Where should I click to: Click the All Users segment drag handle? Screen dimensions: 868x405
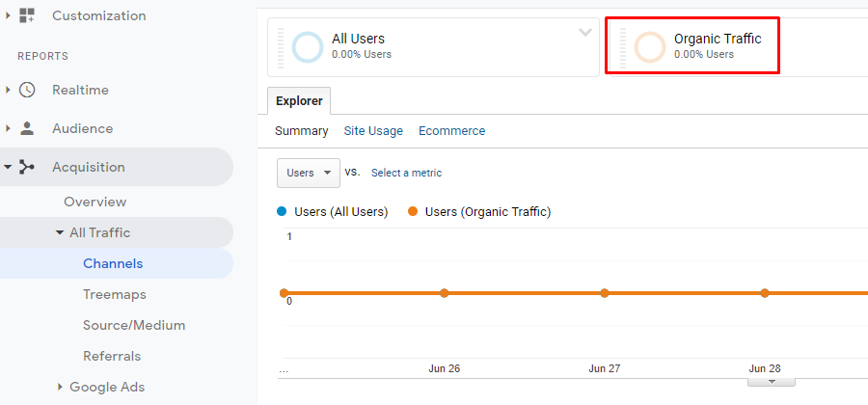click(281, 48)
